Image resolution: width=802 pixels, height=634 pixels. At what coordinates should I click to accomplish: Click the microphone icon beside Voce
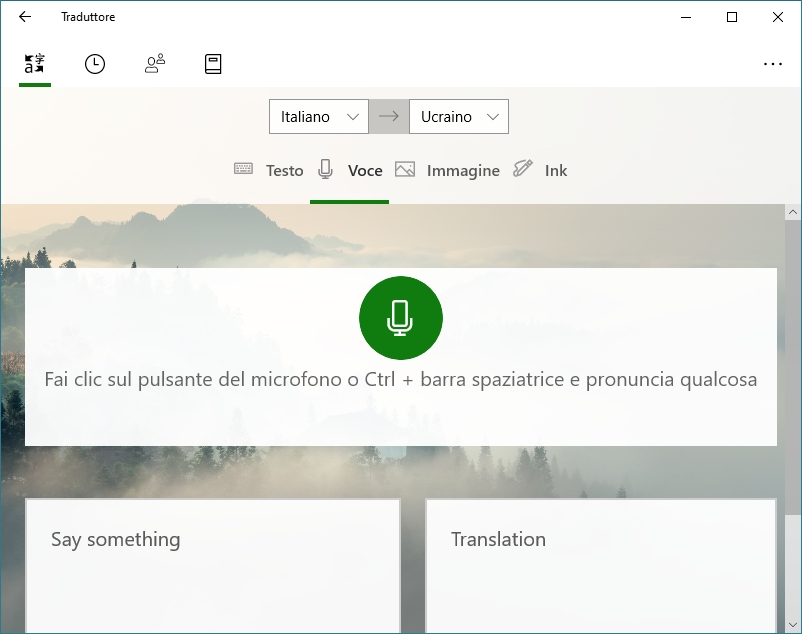(325, 169)
